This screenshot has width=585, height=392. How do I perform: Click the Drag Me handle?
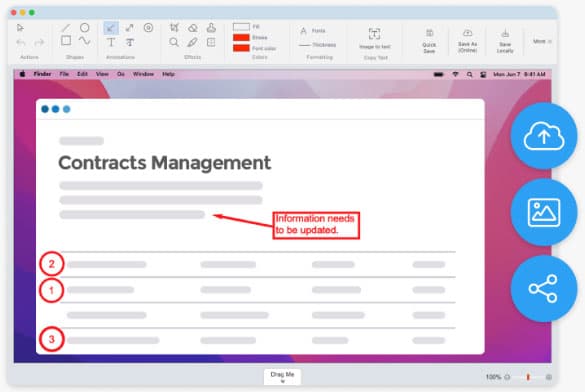[282, 377]
